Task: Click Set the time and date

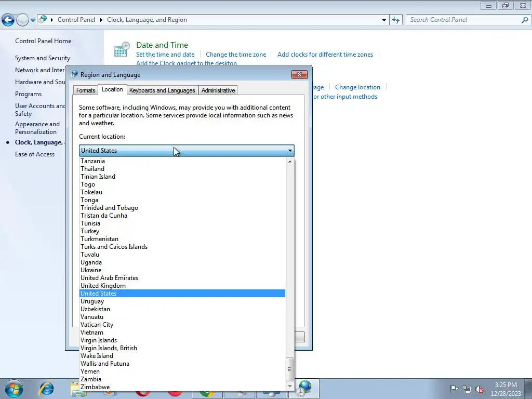Action: click(165, 54)
